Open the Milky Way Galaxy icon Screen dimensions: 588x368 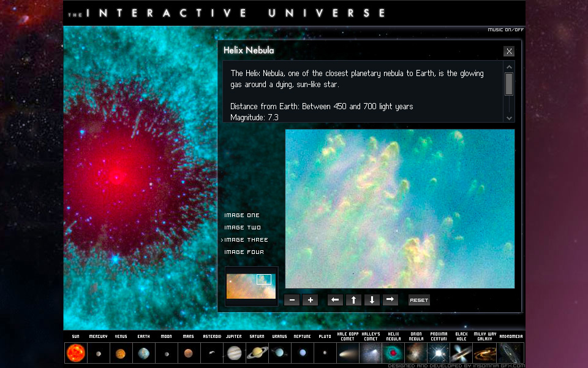pyautogui.click(x=483, y=353)
